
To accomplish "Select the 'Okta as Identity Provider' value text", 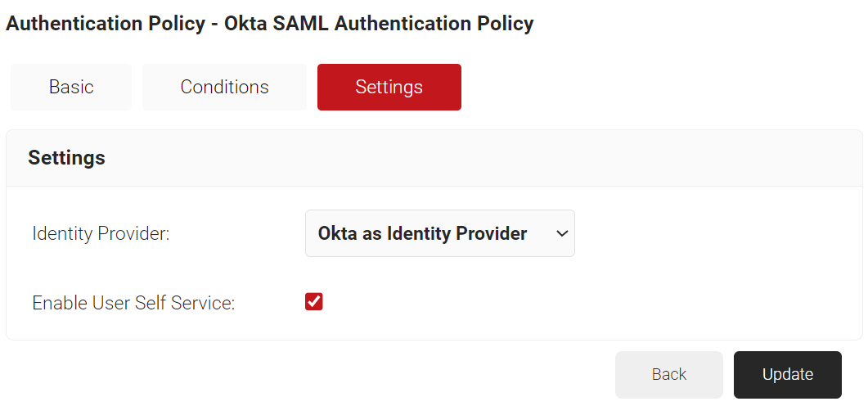I will click(422, 234).
